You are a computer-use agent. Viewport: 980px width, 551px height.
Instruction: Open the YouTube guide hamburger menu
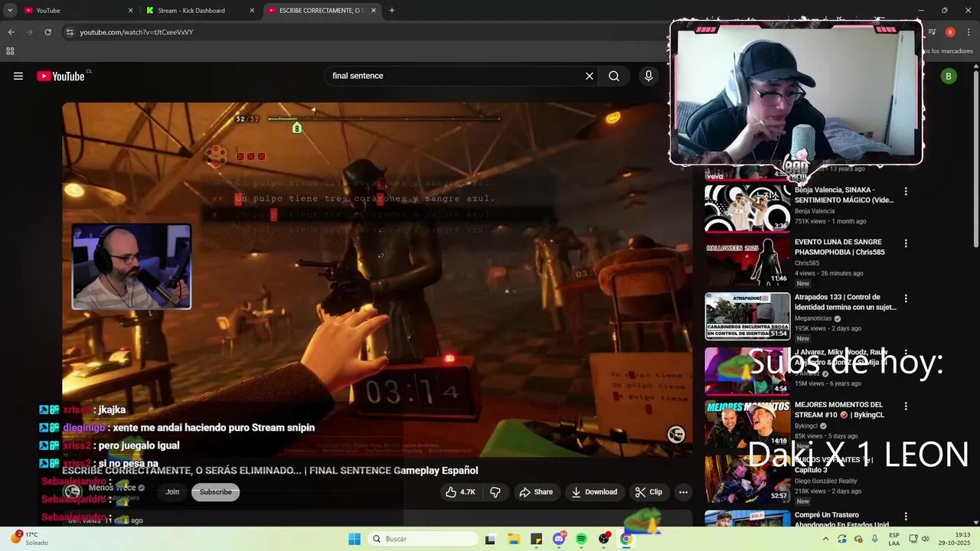pyautogui.click(x=18, y=76)
